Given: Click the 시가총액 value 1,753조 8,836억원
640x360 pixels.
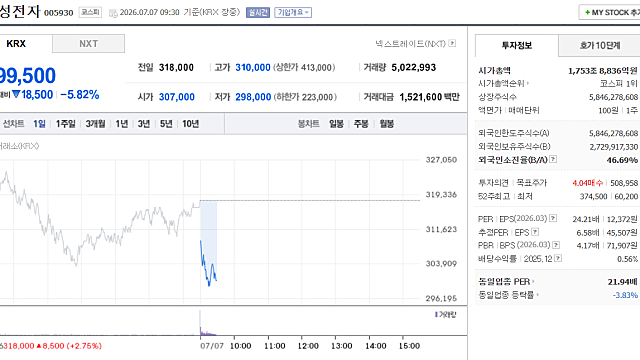Looking at the screenshot, I should coord(602,71).
